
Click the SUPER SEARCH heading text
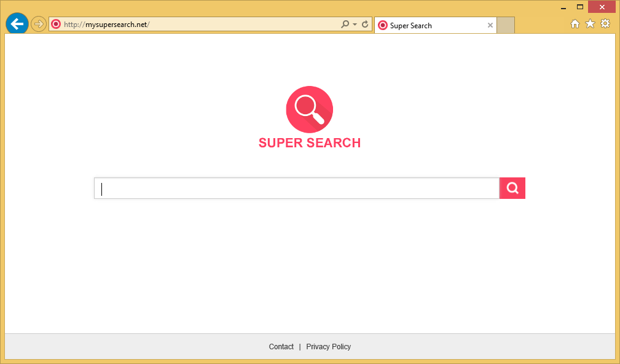pos(309,143)
